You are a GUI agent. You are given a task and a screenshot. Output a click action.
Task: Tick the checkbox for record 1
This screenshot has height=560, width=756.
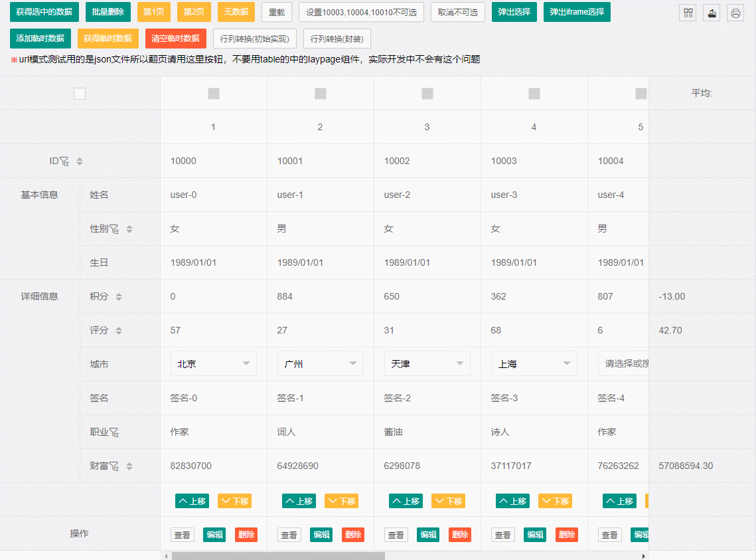coord(214,94)
